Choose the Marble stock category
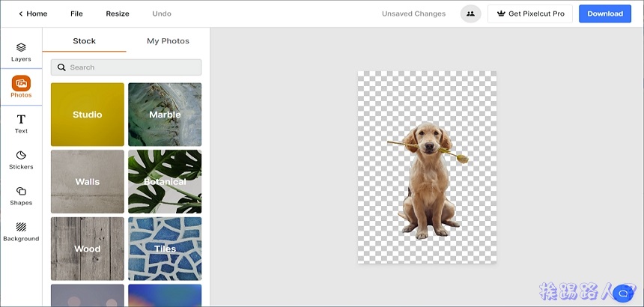Screen dimensions: 644x307 [x=165, y=115]
